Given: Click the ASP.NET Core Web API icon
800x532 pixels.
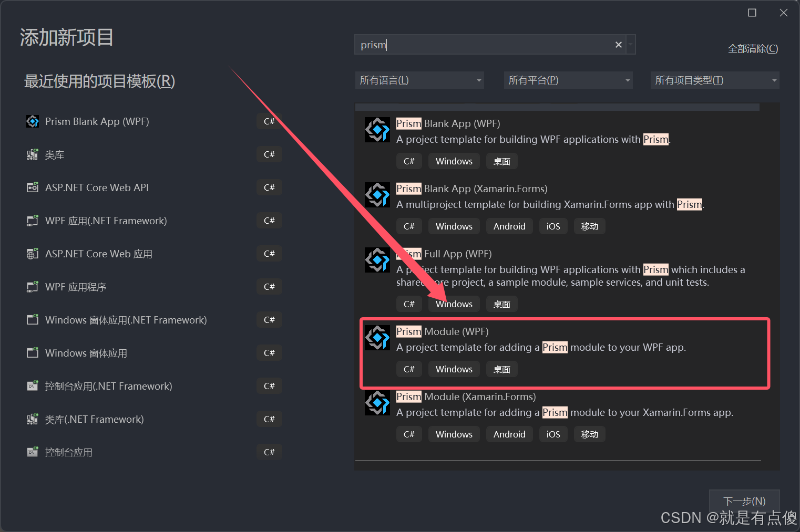Looking at the screenshot, I should pyautogui.click(x=32, y=187).
